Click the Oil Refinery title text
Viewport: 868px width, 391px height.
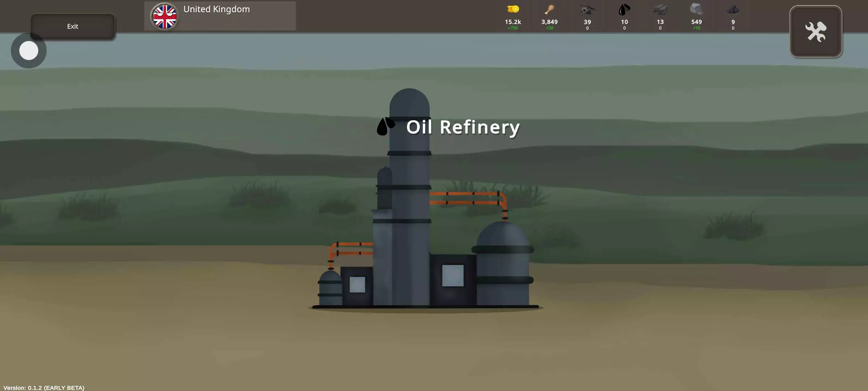tap(463, 127)
